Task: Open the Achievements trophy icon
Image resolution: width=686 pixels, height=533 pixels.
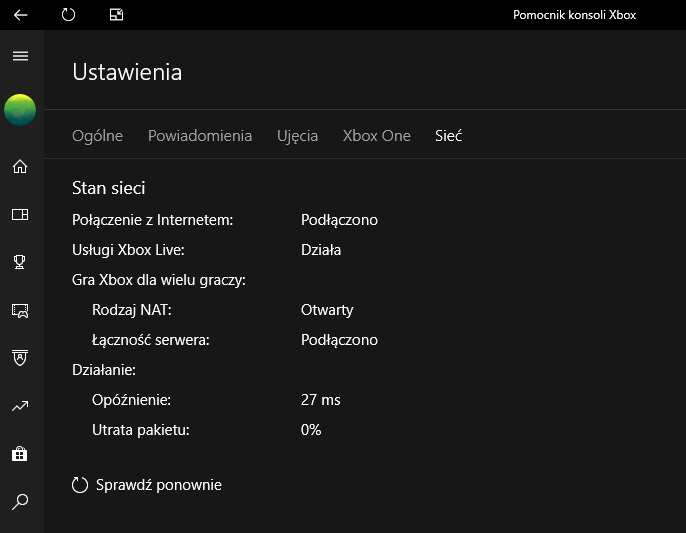Action: (20, 262)
